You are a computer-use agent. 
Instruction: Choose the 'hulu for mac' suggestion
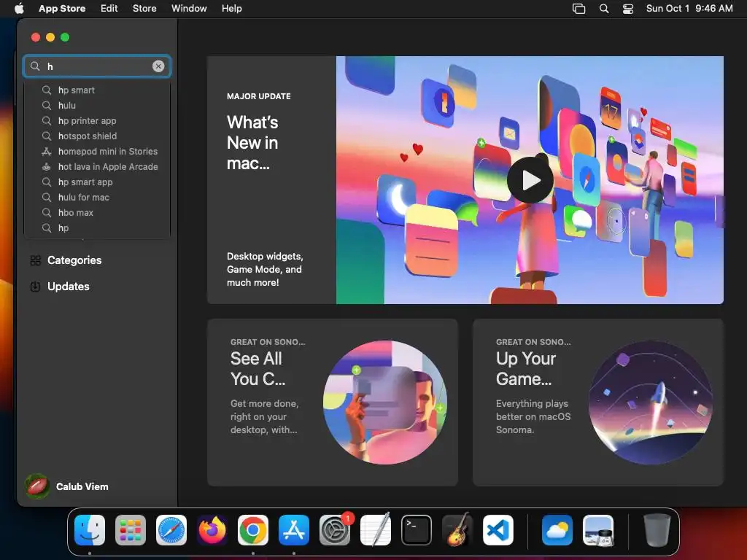tap(97, 197)
